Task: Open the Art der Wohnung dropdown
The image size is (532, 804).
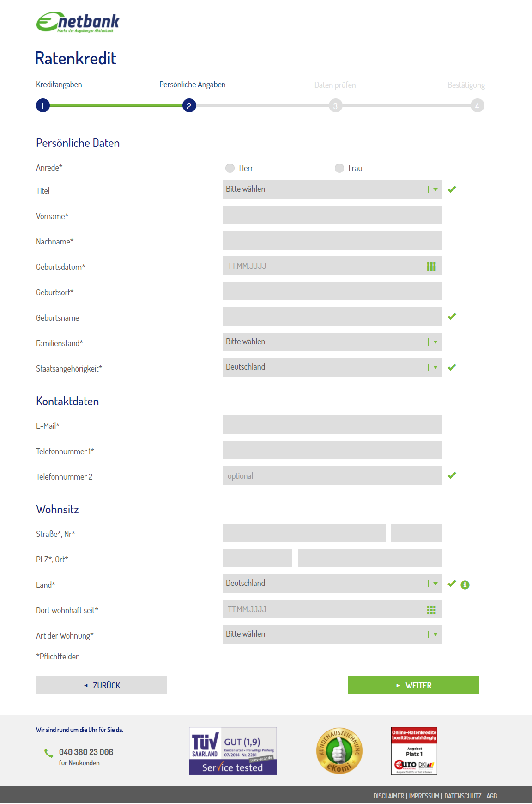Action: click(x=332, y=634)
